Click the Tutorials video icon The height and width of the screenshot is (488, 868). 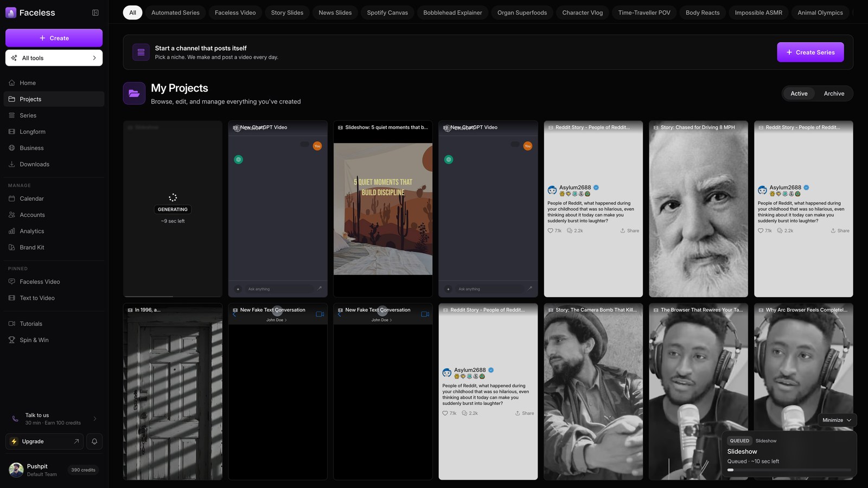tap(12, 324)
